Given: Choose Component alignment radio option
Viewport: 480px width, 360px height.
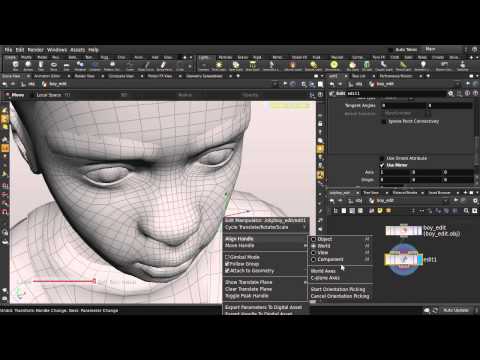Looking at the screenshot, I should pos(313,259).
